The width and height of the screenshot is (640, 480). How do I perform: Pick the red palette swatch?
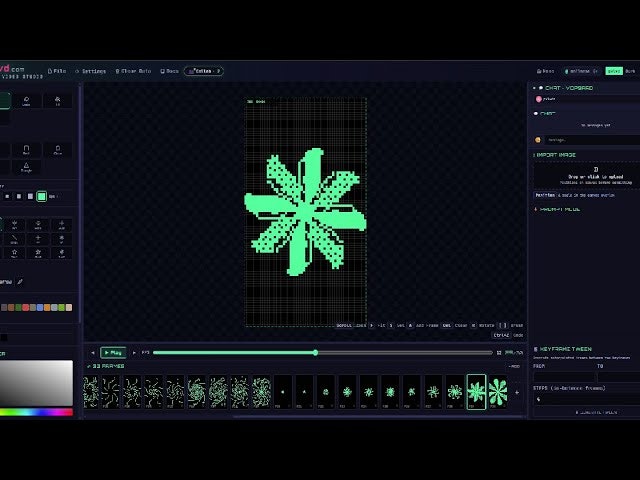click(x=26, y=307)
